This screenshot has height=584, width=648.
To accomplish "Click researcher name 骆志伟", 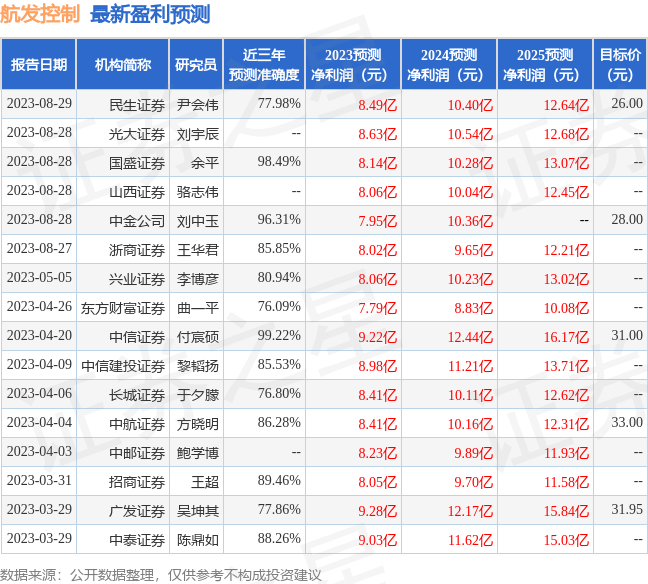I will (198, 192).
